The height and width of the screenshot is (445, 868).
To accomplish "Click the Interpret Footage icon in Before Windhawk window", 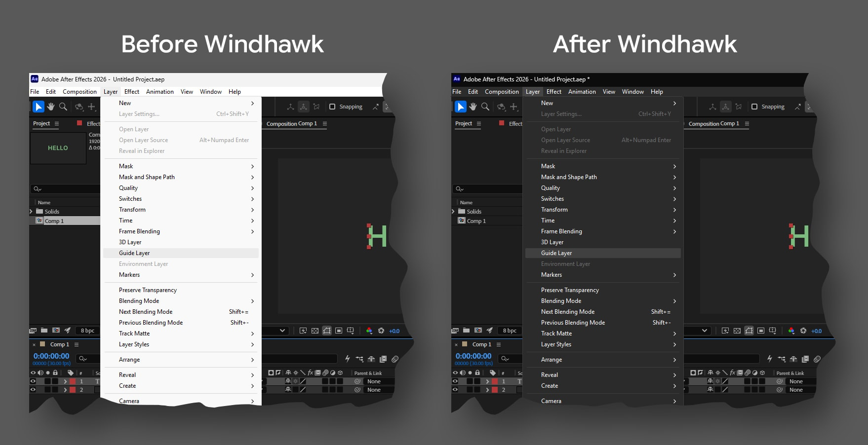I will pos(33,331).
